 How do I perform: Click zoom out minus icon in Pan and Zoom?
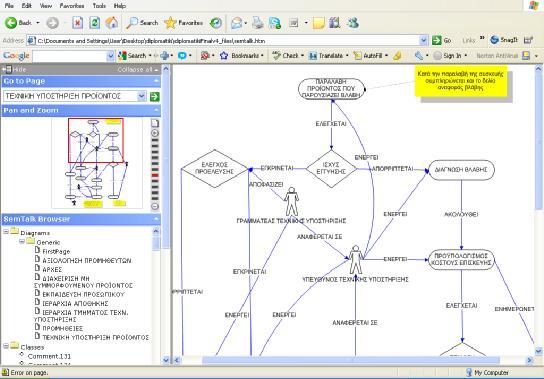(x=155, y=206)
